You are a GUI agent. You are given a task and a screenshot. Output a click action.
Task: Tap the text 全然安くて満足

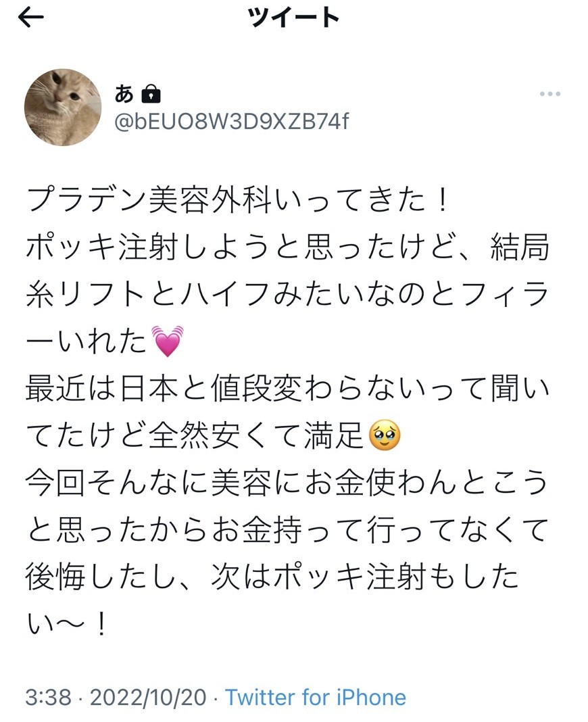tap(256, 435)
